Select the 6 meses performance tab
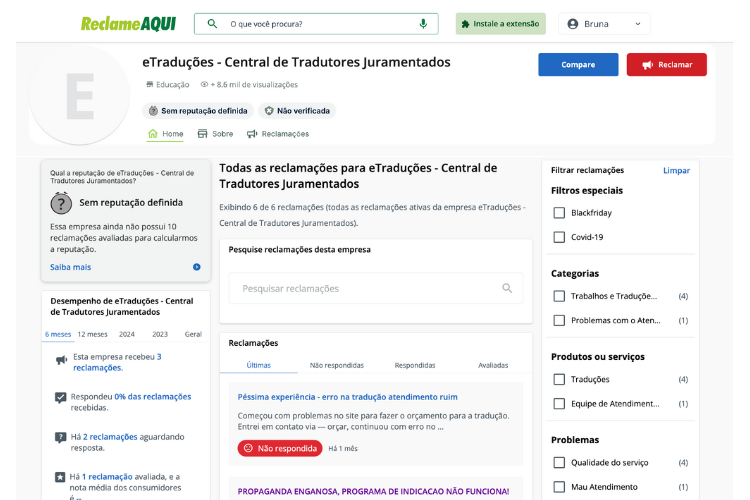Image resolution: width=750 pixels, height=500 pixels. click(x=58, y=334)
